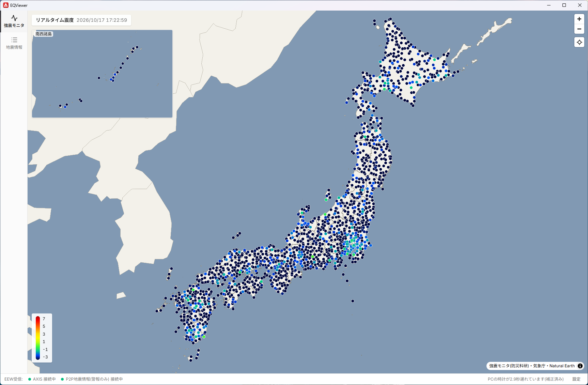
Task: Zoom in the map with plus button
Action: tap(579, 19)
